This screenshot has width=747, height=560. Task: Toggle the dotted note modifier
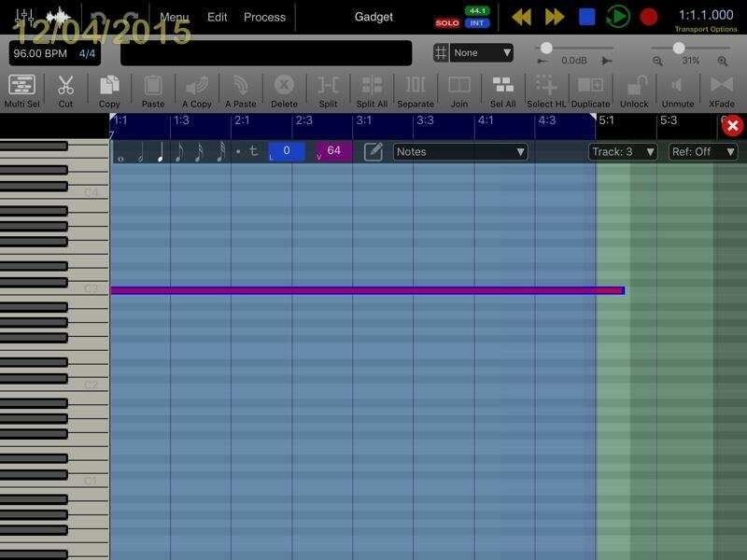click(x=238, y=152)
